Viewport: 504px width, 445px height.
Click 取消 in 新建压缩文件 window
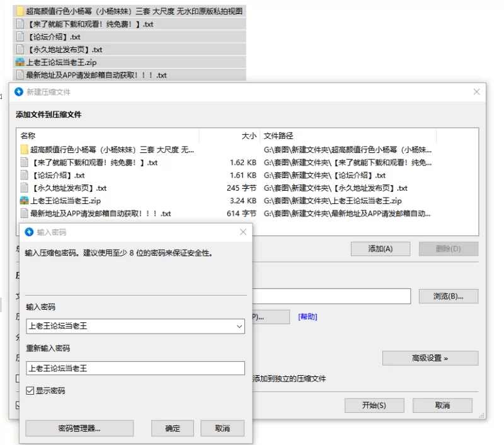coord(442,405)
